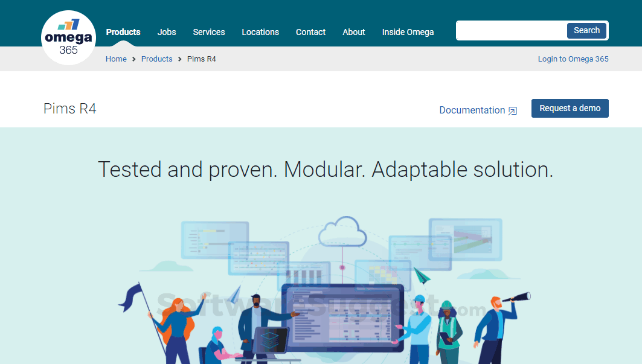Open the Products navigation menu

tap(123, 32)
